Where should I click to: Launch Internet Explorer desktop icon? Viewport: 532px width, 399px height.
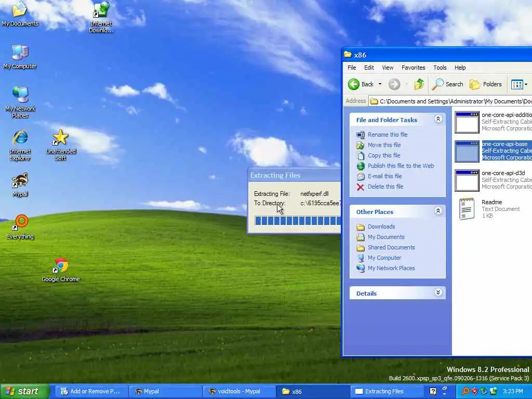coord(20,145)
